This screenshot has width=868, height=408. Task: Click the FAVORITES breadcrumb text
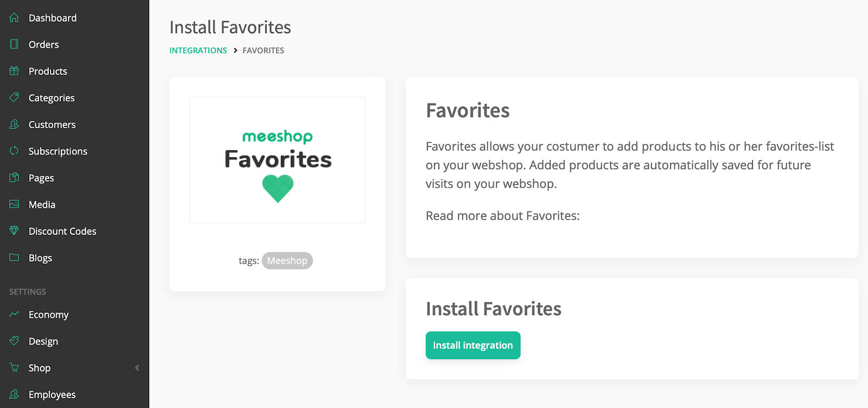[263, 50]
